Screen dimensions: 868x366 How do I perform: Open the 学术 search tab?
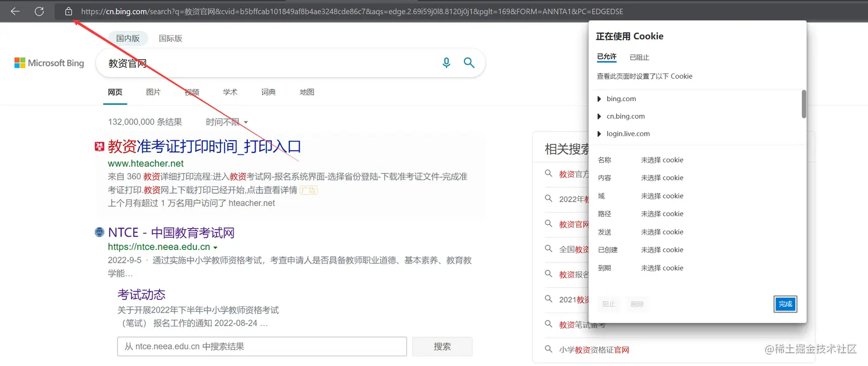tap(230, 92)
